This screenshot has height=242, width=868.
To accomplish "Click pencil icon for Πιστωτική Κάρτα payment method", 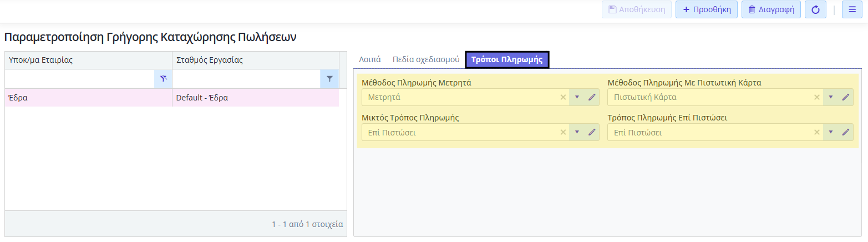I will (x=846, y=97).
